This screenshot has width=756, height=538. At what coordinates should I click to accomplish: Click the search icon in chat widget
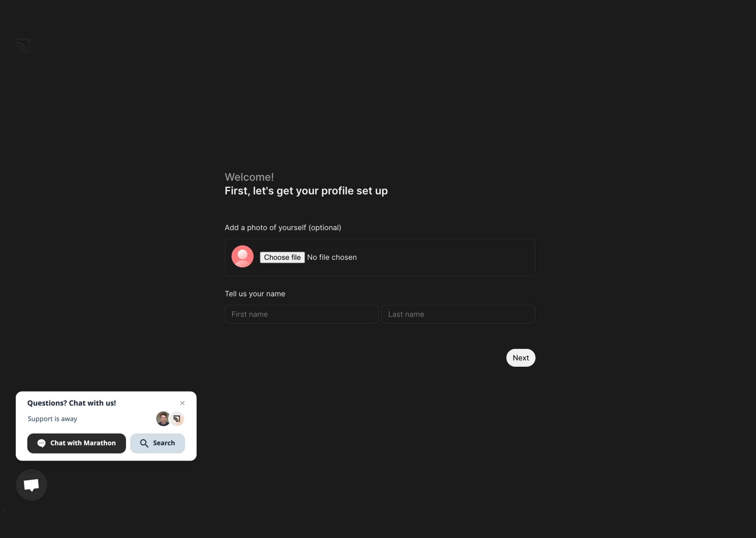143,443
